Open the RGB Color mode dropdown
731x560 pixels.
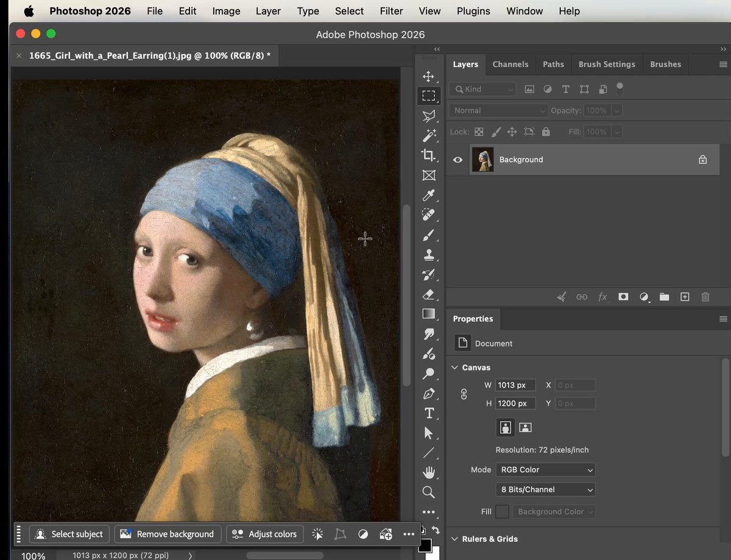(x=546, y=470)
